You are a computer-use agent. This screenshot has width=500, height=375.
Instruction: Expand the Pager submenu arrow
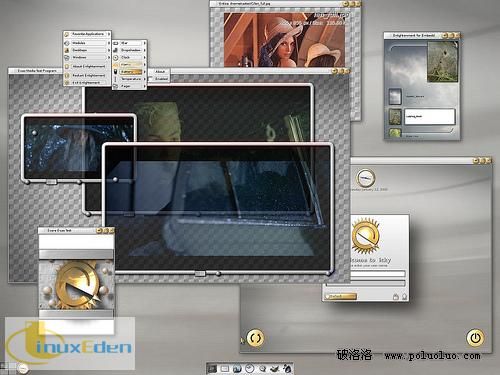144,86
